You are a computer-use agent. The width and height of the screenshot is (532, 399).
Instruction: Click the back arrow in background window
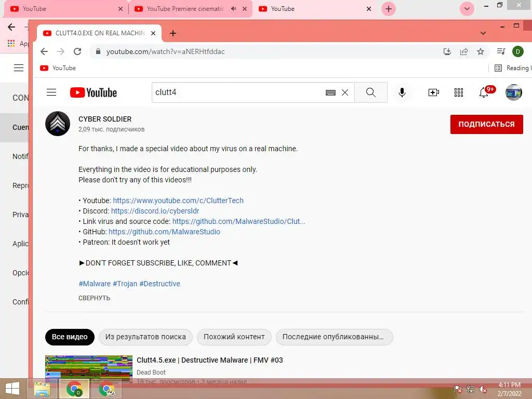(x=11, y=27)
